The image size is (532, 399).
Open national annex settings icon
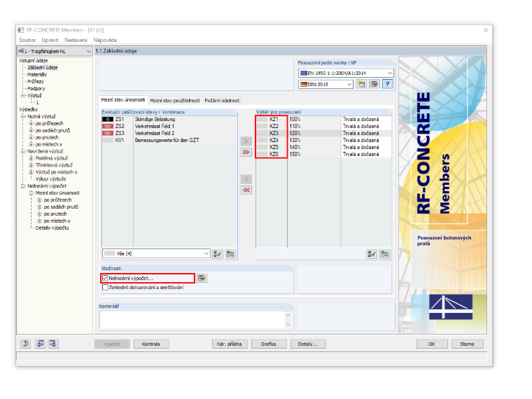click(x=374, y=84)
